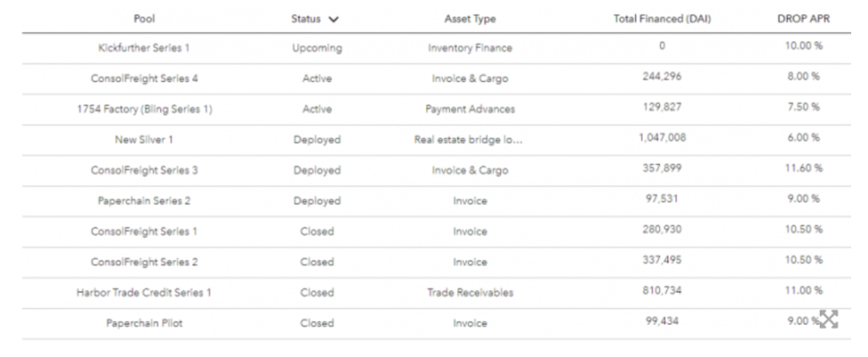This screenshot has height=357, width=868.
Task: Open the Paperchain Series 2 pool
Action: (x=144, y=201)
